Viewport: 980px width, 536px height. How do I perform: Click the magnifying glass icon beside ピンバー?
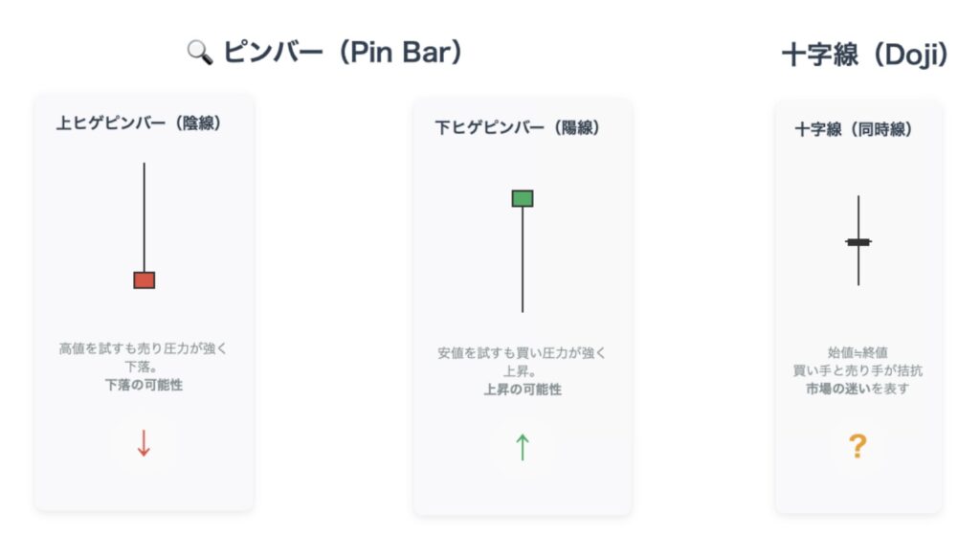click(x=200, y=53)
